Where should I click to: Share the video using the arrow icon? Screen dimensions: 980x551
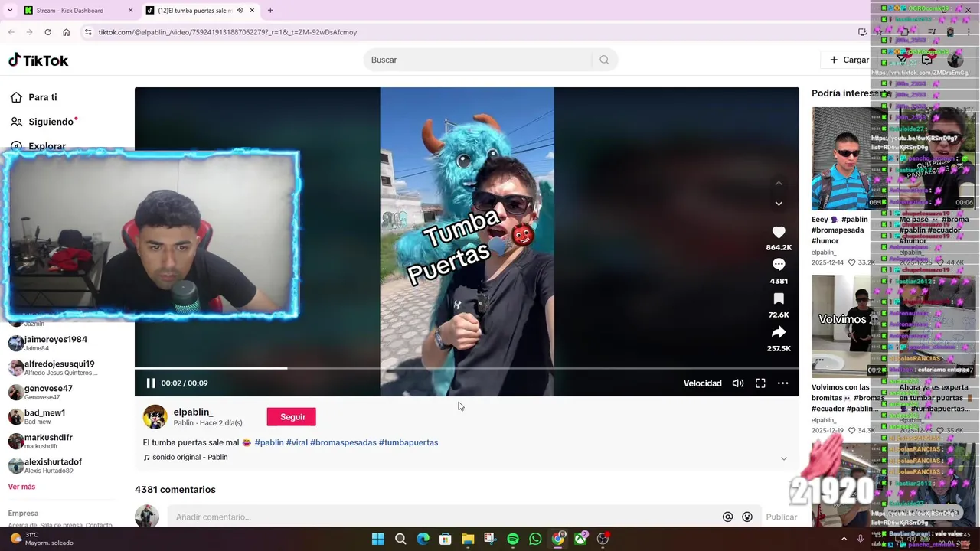point(779,332)
